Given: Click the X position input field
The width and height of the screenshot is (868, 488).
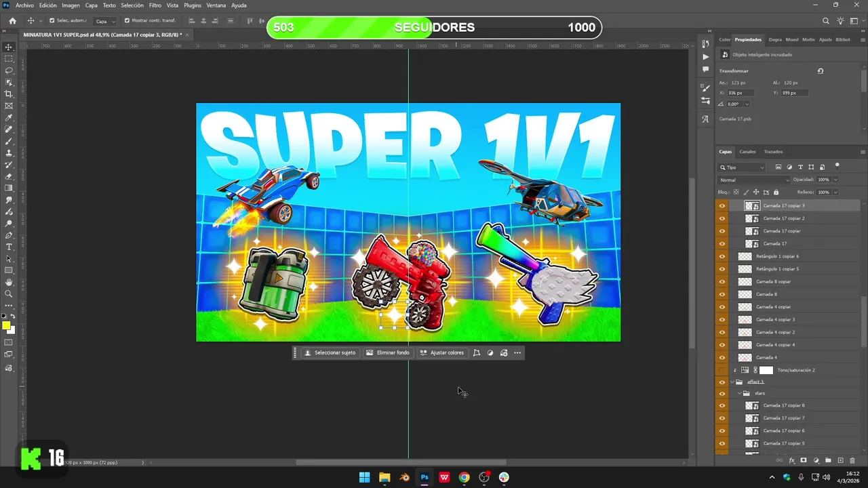Looking at the screenshot, I should pyautogui.click(x=739, y=93).
